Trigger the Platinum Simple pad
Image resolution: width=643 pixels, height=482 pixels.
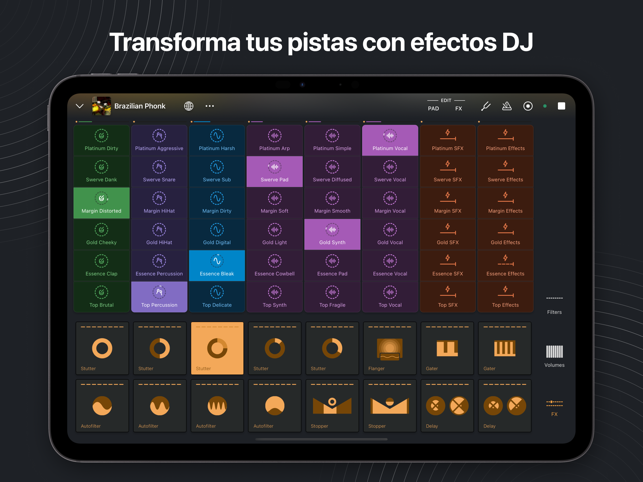[332, 140]
